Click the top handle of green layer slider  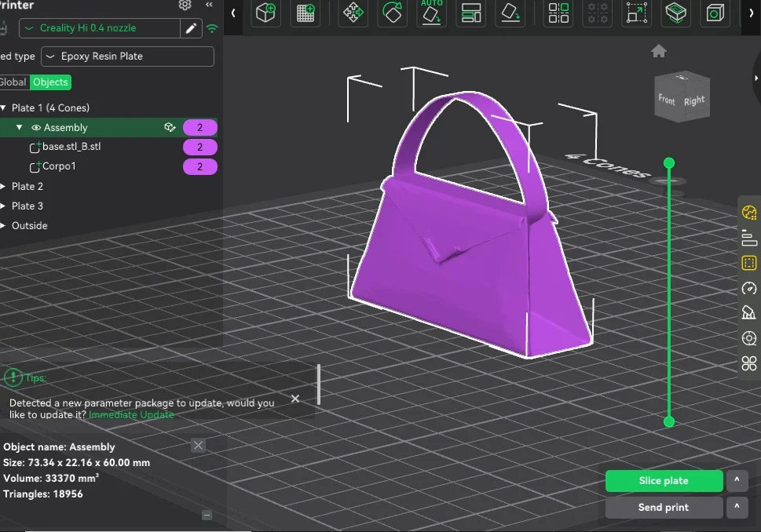coord(669,163)
